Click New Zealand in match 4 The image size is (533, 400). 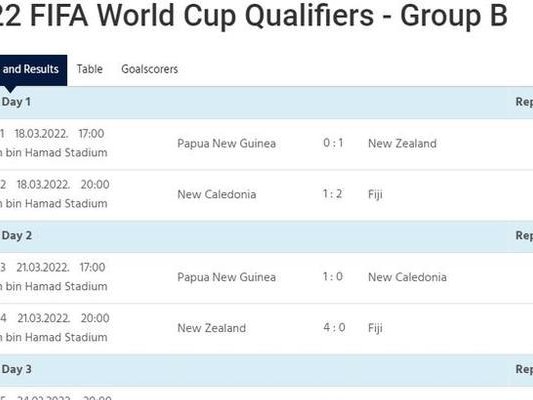pos(211,328)
